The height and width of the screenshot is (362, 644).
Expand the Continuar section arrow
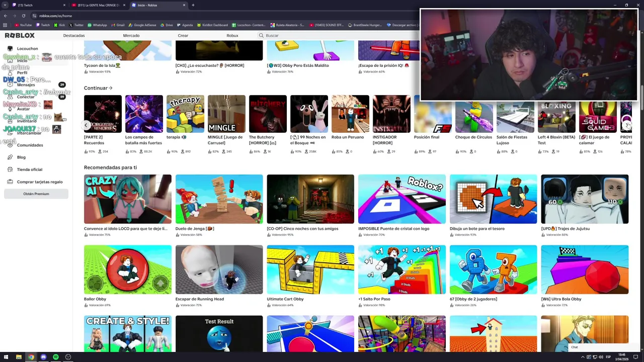[110, 88]
